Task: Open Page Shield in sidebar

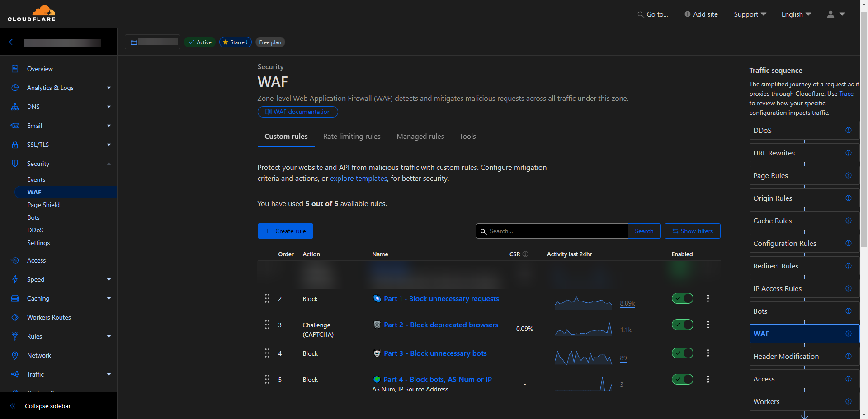Action: (43, 205)
